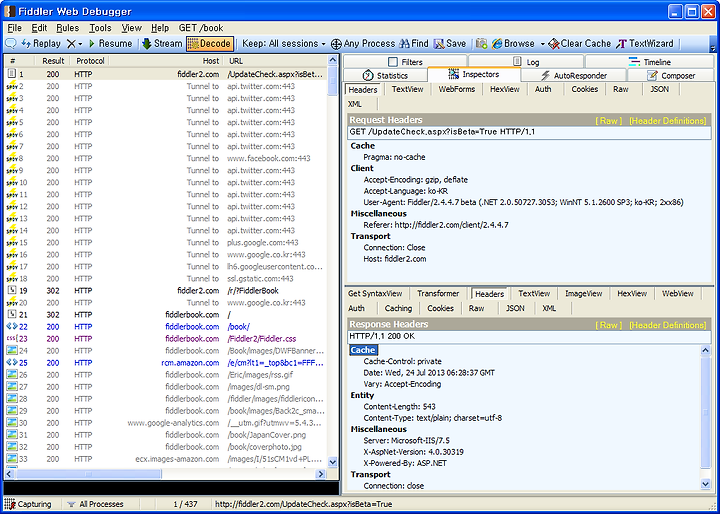
Task: Click Response Headers Header Definitions link
Action: (667, 325)
